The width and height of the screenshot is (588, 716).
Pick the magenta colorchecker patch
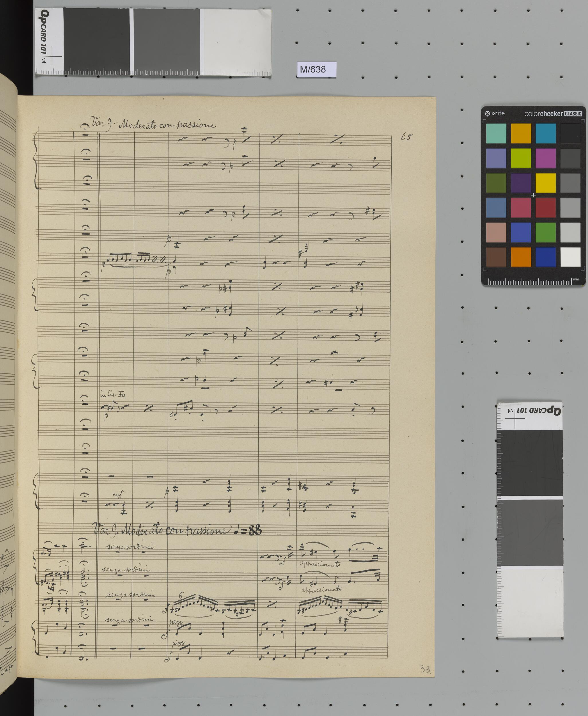click(545, 158)
